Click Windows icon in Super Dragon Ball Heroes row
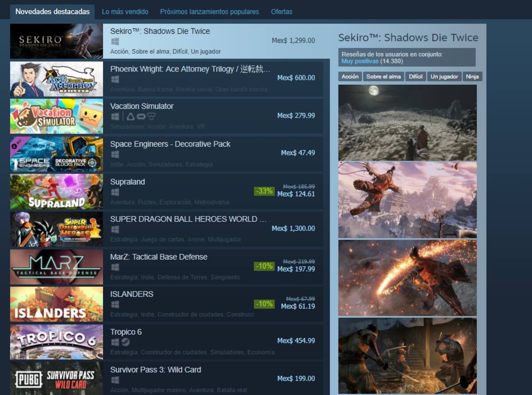The width and height of the screenshot is (532, 395). pyautogui.click(x=115, y=229)
